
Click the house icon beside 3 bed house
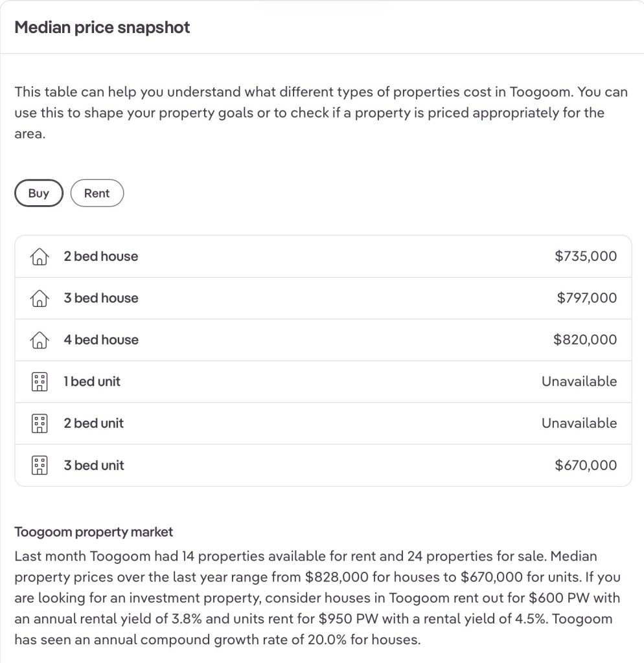40,298
